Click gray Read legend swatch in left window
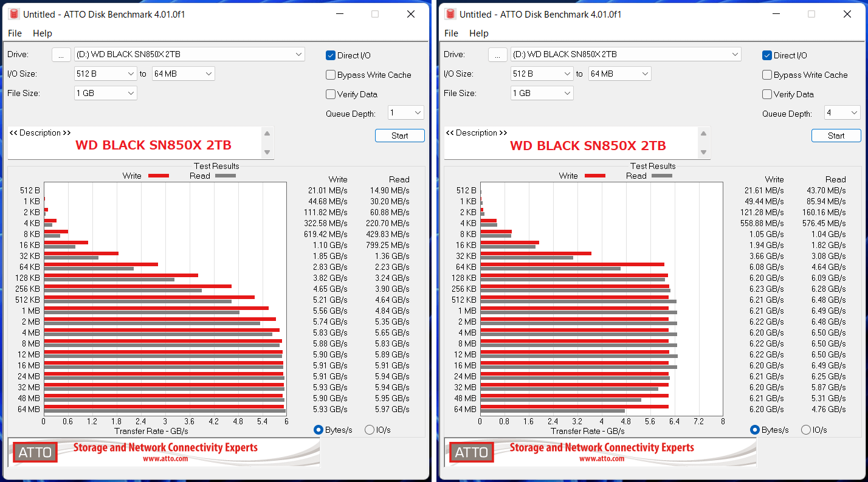This screenshot has width=868, height=482. (226, 176)
